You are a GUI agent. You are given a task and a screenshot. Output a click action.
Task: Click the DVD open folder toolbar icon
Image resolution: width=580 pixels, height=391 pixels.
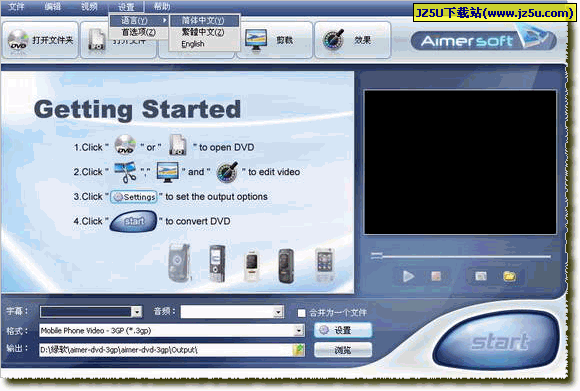17,40
